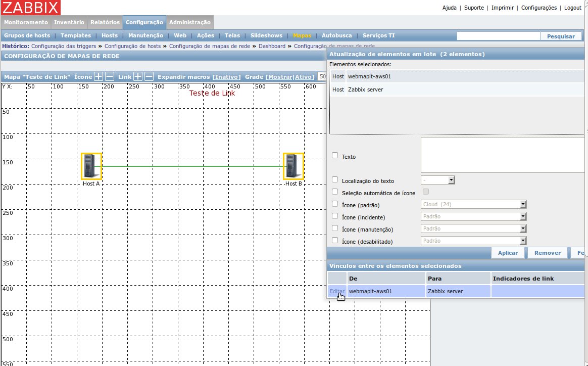Open the Inventário menu
Image resolution: width=588 pixels, height=366 pixels.
click(69, 22)
